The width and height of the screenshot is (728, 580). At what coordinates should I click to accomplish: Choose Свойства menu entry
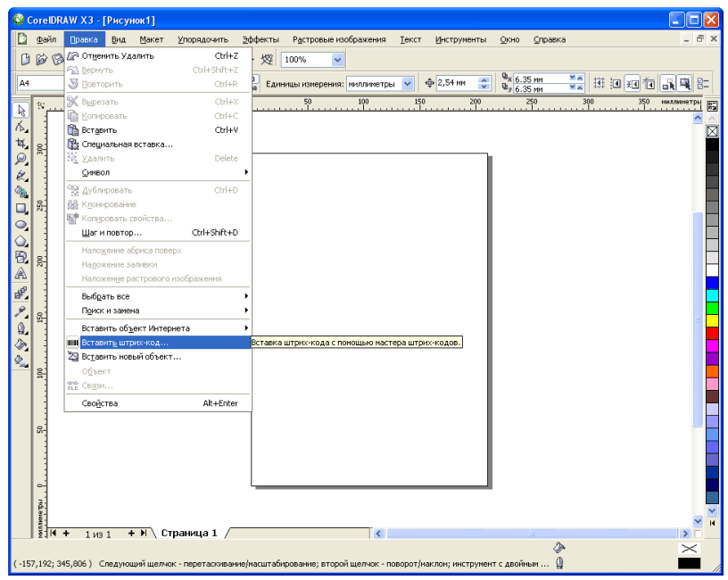158,403
